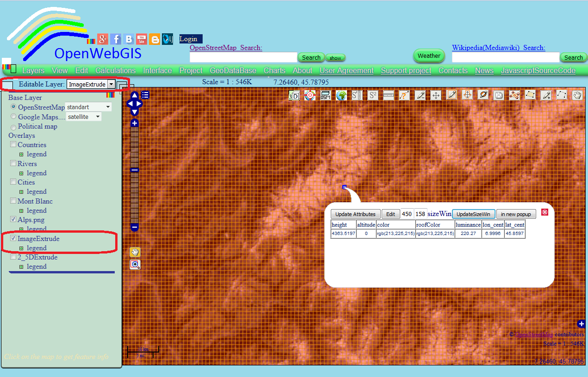Expand the Mont Blanc legend

click(x=21, y=210)
